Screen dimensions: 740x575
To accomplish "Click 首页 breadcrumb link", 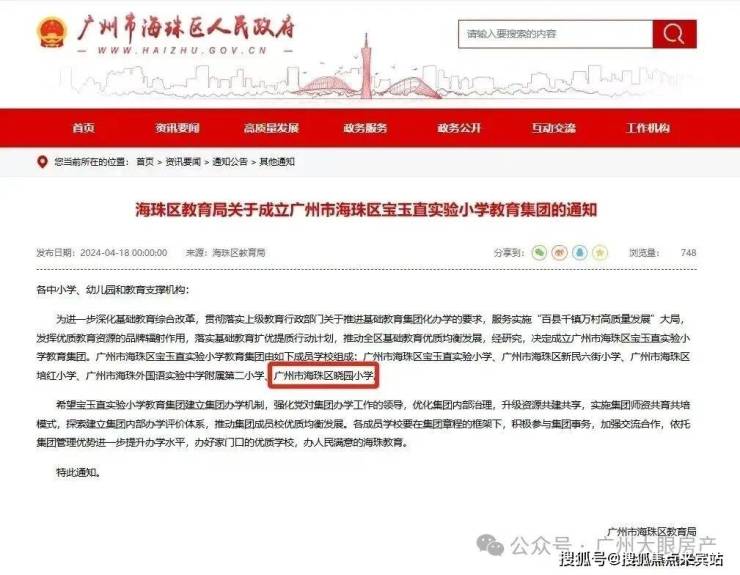I will point(145,162).
